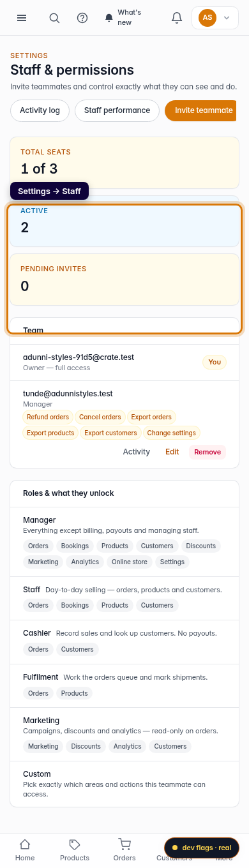Select tunde@adunnistyles.test teammate email

pos(68,394)
